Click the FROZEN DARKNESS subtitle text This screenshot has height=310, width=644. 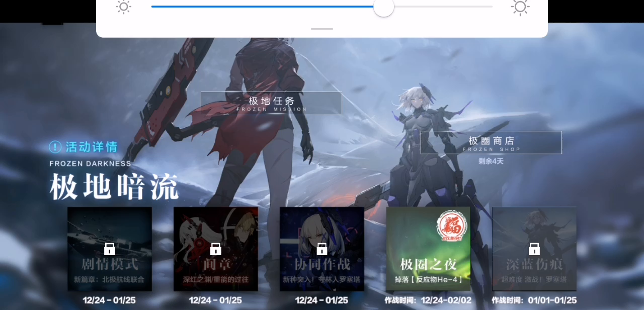pyautogui.click(x=90, y=164)
